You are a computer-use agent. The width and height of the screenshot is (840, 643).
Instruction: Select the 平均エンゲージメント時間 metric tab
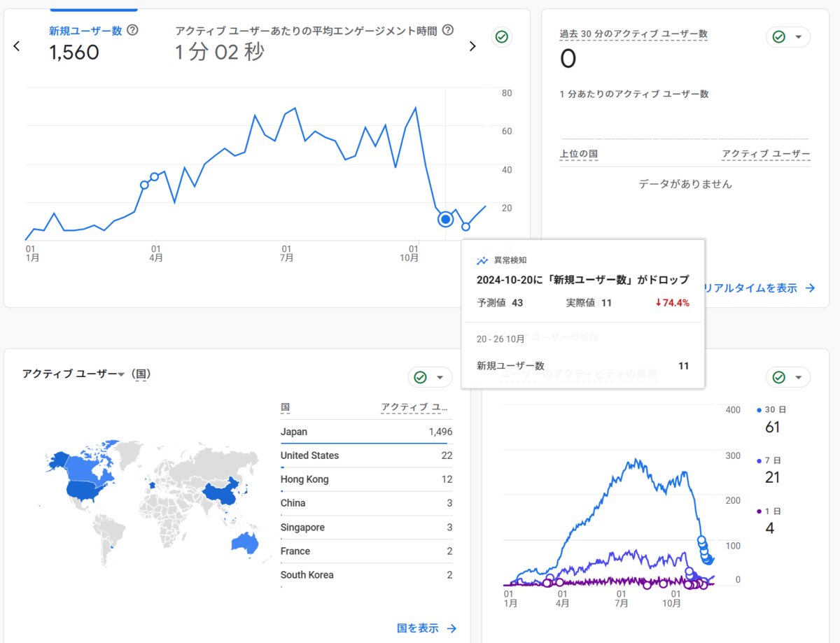[x=314, y=42]
